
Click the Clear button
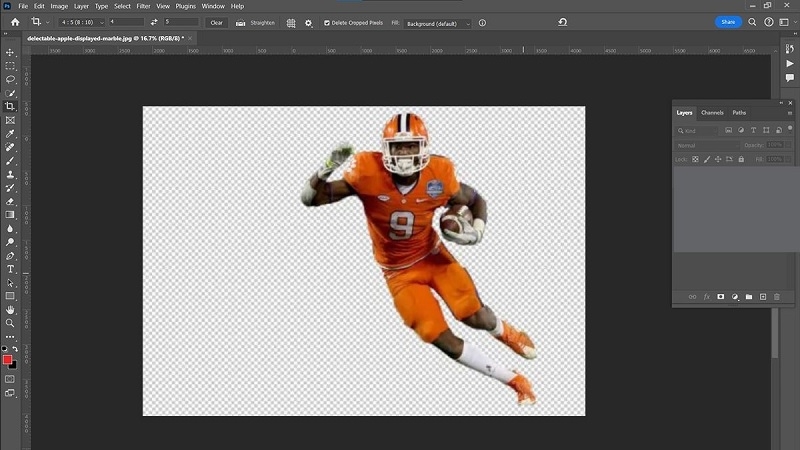[216, 22]
